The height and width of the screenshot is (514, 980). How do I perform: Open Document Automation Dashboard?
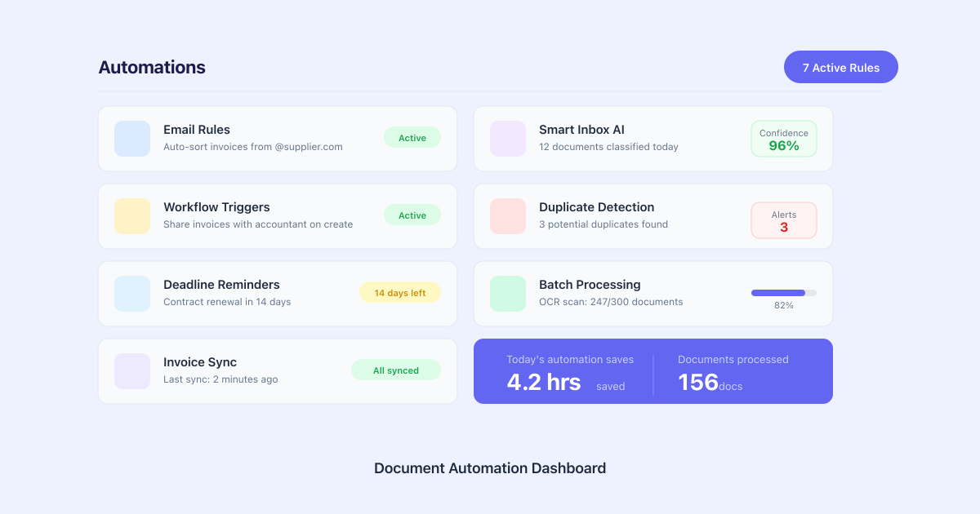pos(490,468)
